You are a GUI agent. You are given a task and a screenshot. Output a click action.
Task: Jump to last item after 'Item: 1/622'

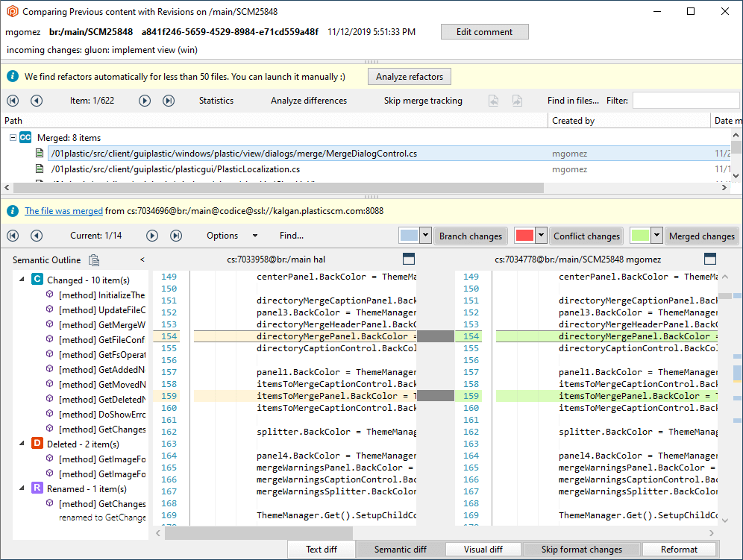[168, 101]
